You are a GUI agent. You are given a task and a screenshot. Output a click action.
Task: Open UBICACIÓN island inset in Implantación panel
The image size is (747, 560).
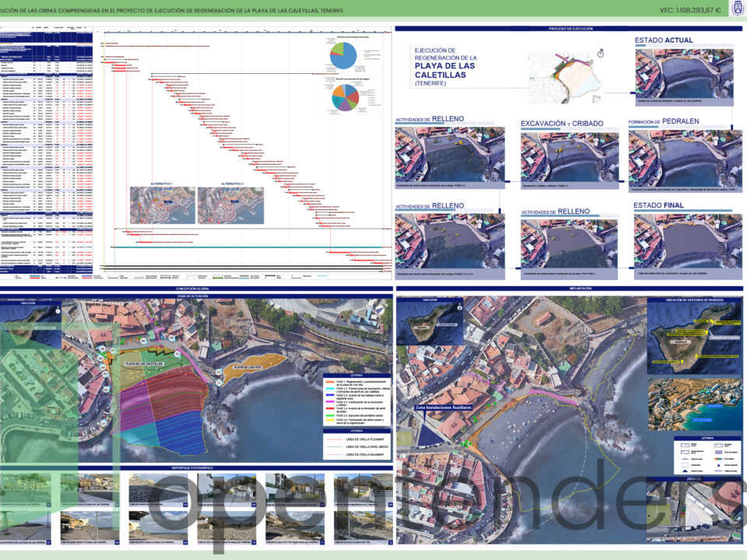tap(430, 324)
